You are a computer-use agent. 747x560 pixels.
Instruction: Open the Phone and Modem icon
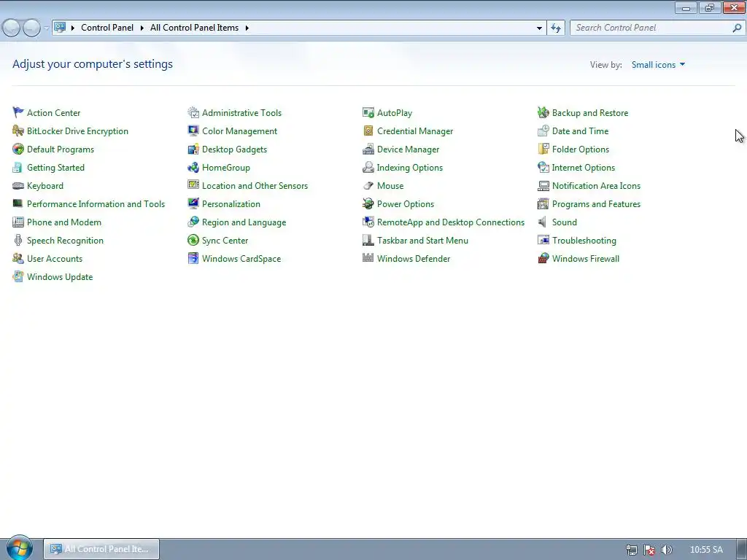tap(18, 222)
